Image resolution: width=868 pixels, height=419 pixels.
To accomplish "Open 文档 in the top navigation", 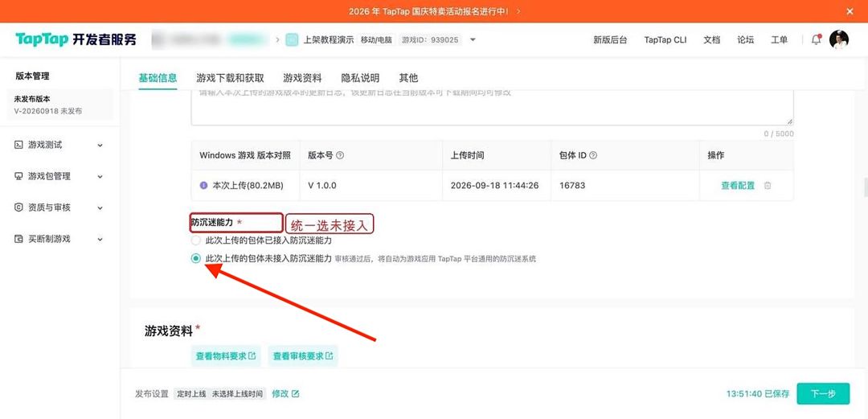I will 712,40.
